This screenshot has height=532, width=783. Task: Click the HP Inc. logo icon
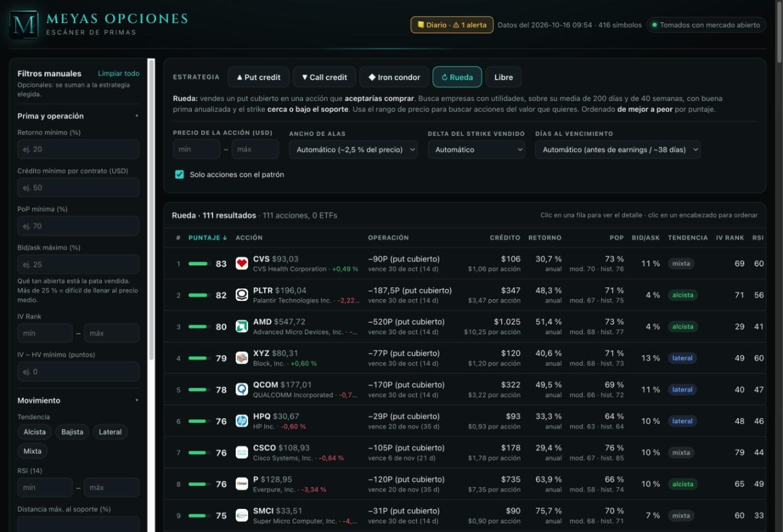242,421
